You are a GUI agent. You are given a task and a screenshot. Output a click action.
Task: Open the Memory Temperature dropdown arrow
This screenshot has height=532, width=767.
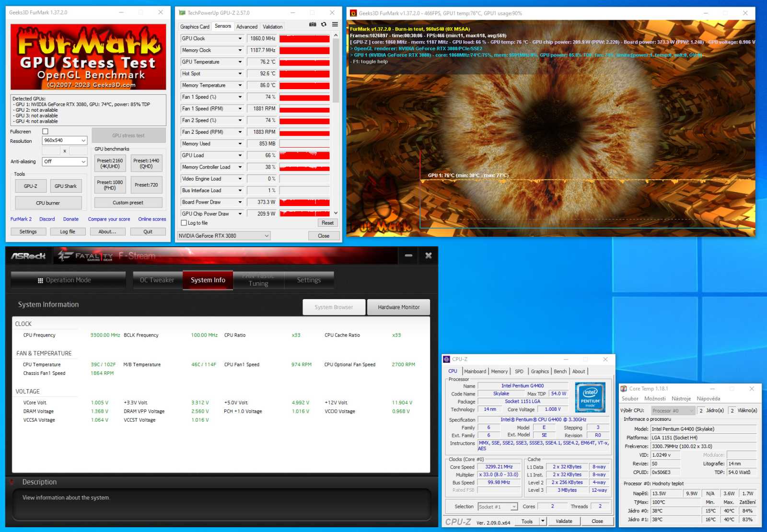[x=240, y=85]
